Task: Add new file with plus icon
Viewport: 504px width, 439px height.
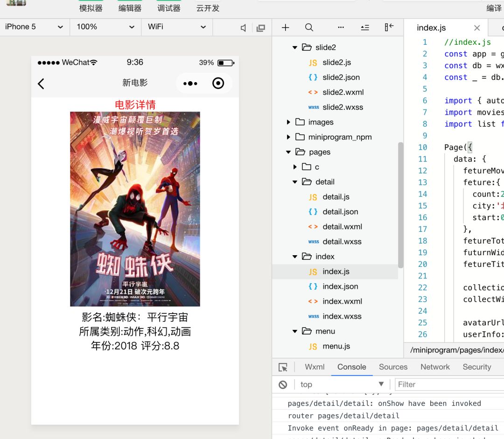Action: tap(285, 28)
